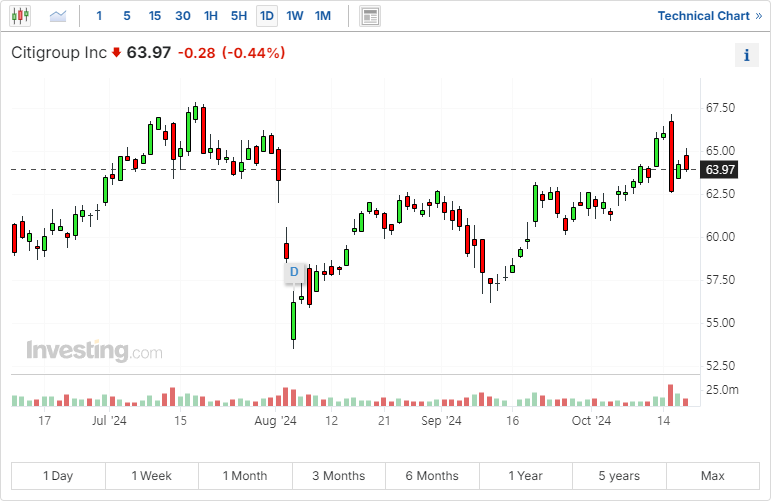Switch to the 1W interval

click(295, 16)
